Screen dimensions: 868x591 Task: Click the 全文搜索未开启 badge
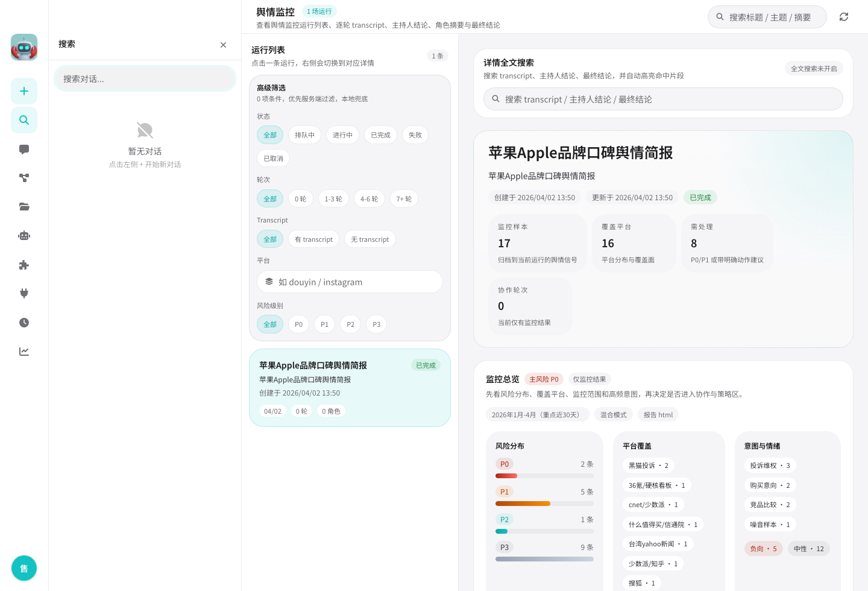point(814,69)
